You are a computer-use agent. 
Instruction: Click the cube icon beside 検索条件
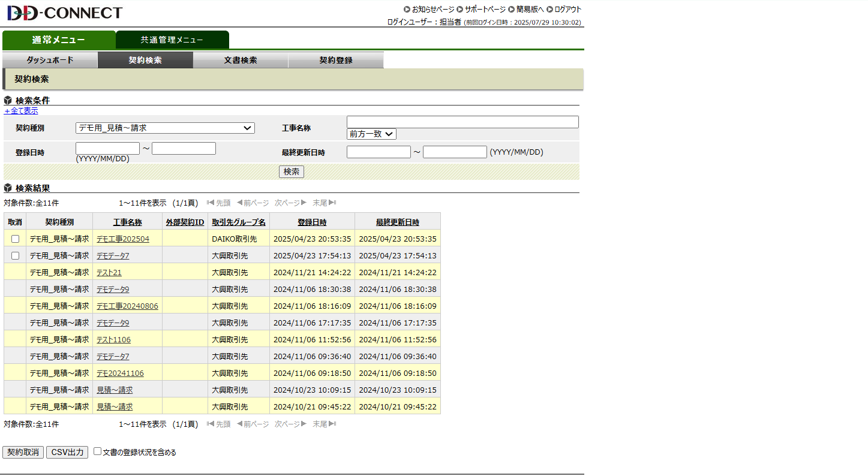7,100
